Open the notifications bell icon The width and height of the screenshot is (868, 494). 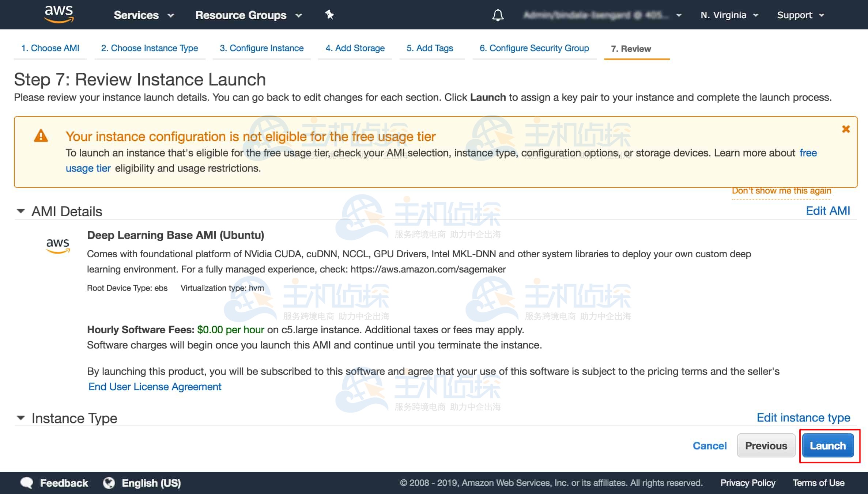498,15
